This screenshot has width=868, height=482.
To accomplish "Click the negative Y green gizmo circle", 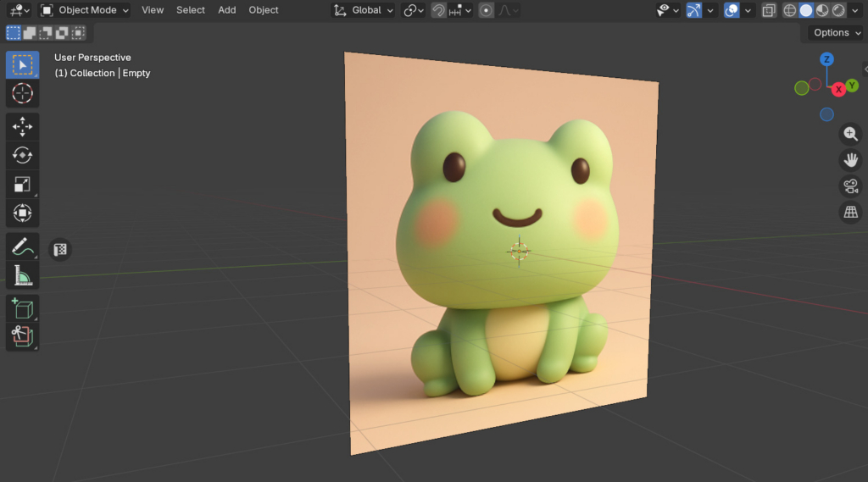I will click(x=801, y=88).
